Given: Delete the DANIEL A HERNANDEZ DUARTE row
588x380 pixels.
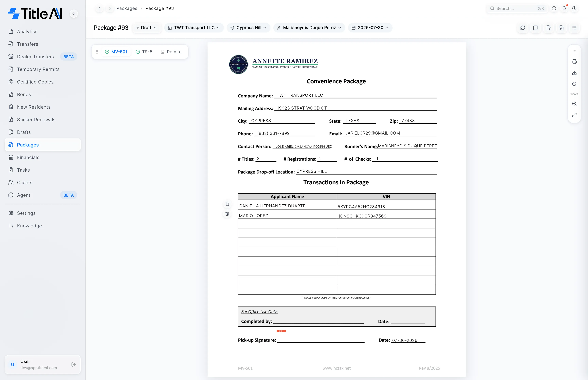Looking at the screenshot, I should point(227,204).
